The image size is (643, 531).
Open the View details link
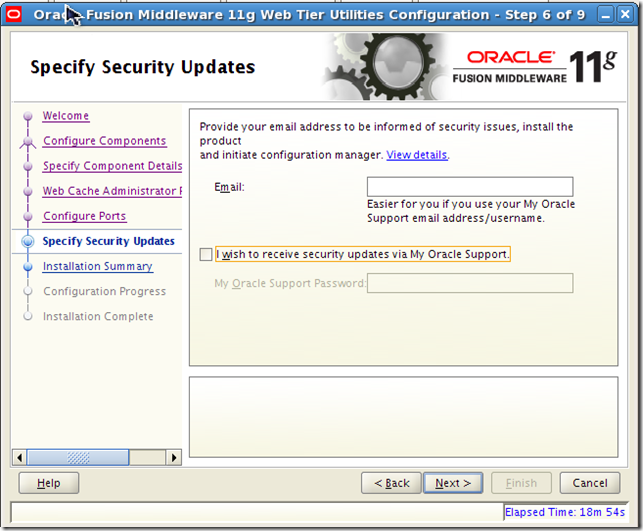point(417,155)
